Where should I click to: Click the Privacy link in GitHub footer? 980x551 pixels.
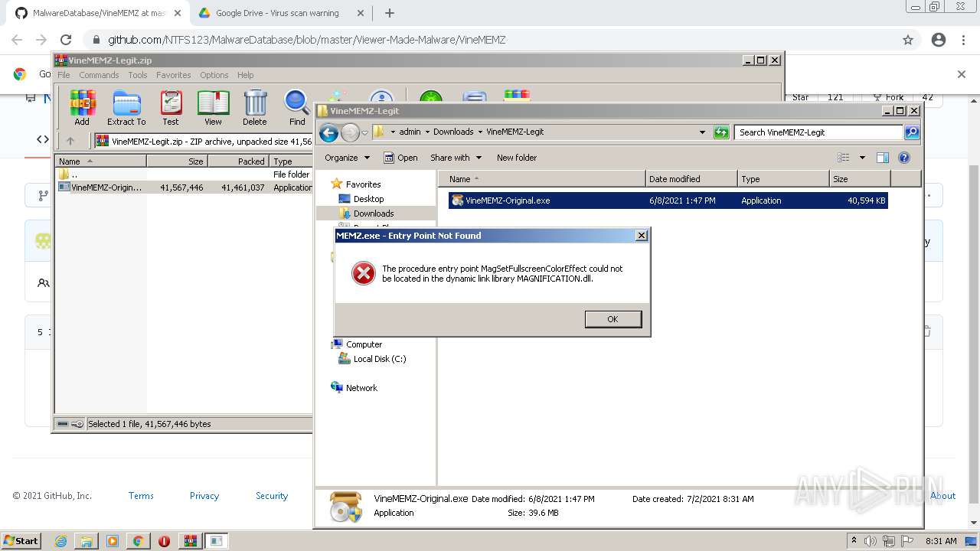[204, 496]
